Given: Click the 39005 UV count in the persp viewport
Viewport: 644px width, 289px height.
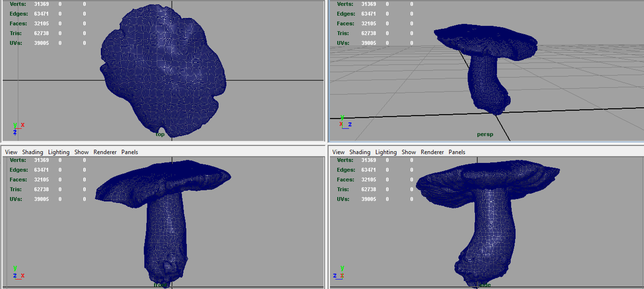Looking at the screenshot, I should click(x=369, y=43).
